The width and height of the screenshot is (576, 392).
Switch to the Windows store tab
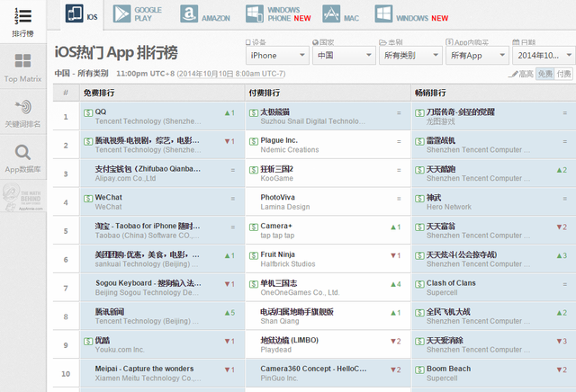pyautogui.click(x=411, y=14)
